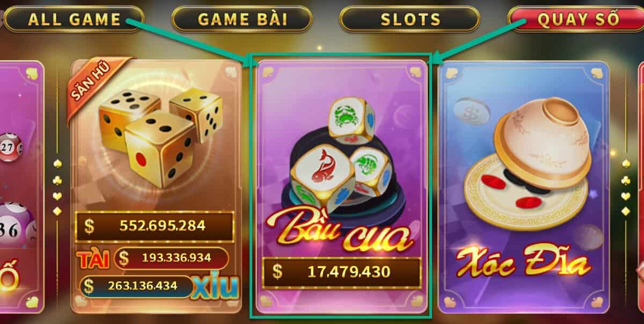This screenshot has width=644, height=324.
Task: Open the golden dice Tài Xỉu card
Action: [157, 186]
